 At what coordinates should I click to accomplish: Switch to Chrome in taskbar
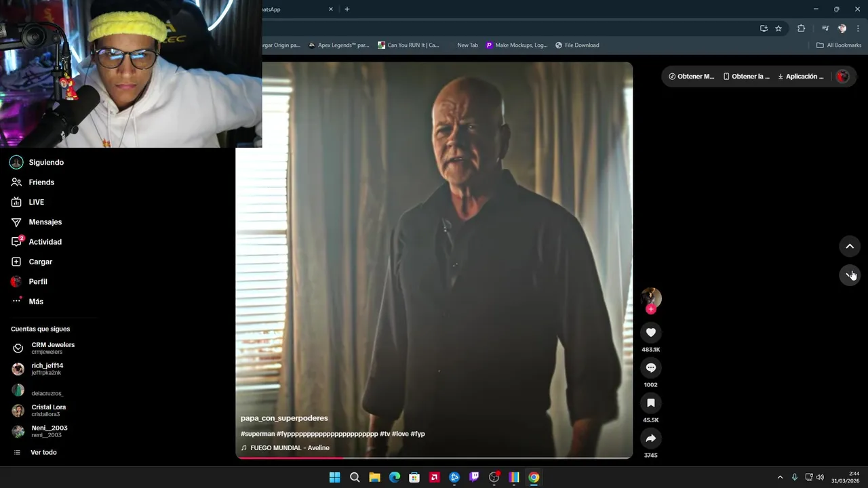pyautogui.click(x=534, y=477)
